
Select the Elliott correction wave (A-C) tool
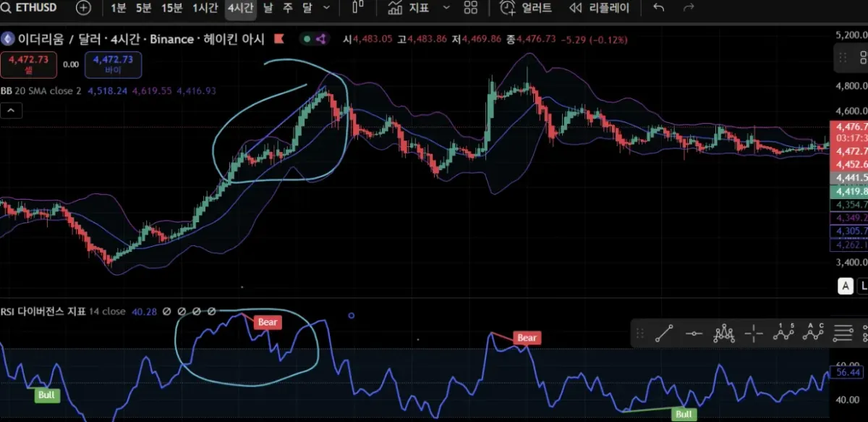point(814,333)
